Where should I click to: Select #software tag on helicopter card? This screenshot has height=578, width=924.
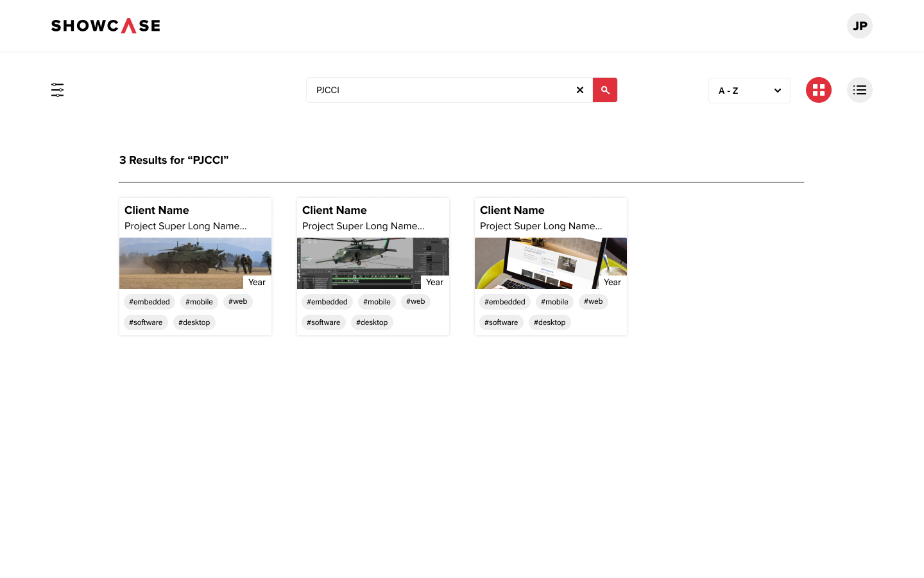tap(323, 322)
